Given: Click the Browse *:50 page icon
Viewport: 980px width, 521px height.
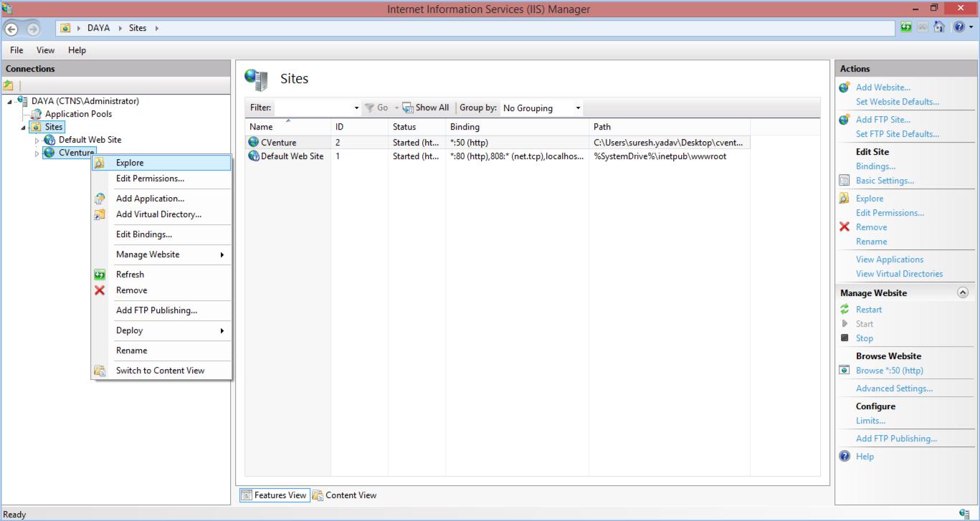Looking at the screenshot, I should (845, 371).
